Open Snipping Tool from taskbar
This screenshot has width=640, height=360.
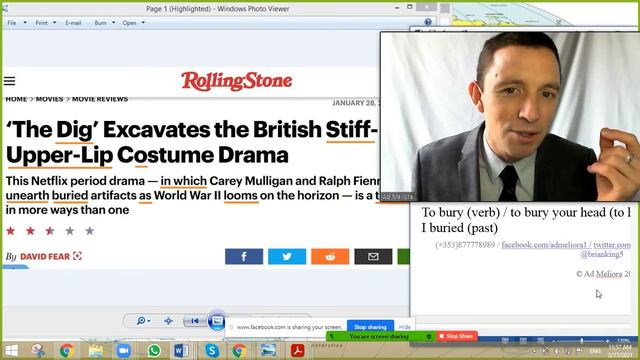coord(38,351)
